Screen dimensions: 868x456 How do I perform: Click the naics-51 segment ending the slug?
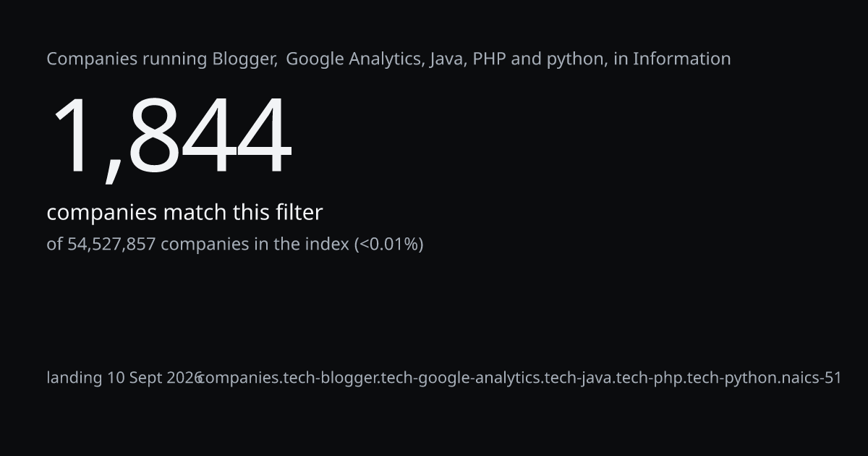[x=812, y=378]
